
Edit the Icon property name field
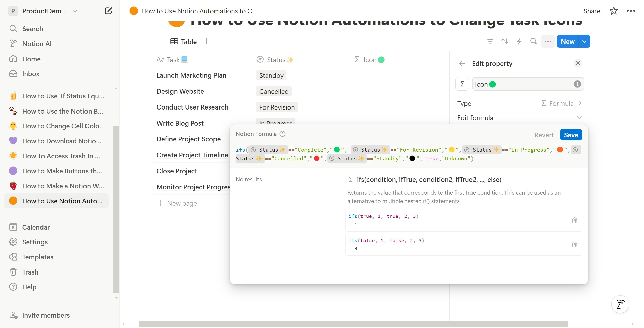[528, 84]
